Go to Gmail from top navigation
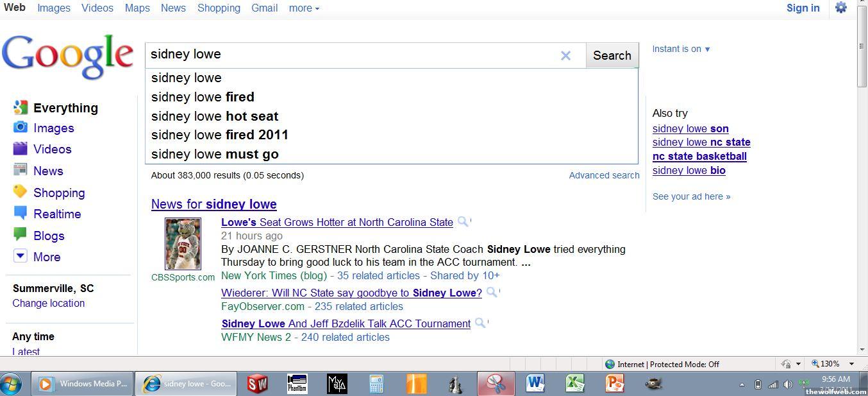Viewport: 868px width, 396px height. click(264, 8)
